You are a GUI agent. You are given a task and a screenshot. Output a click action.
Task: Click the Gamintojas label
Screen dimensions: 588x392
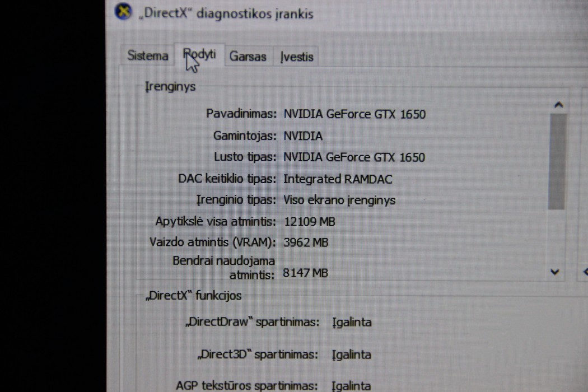pyautogui.click(x=245, y=136)
